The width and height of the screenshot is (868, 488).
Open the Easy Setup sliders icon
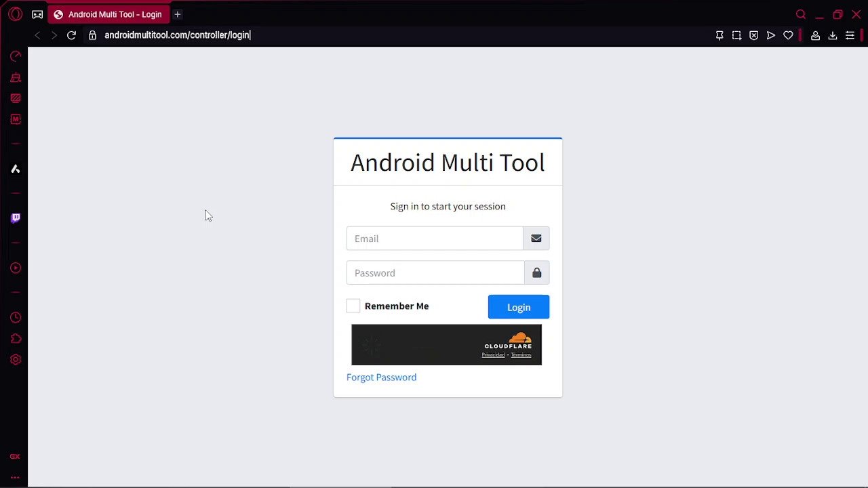click(850, 35)
